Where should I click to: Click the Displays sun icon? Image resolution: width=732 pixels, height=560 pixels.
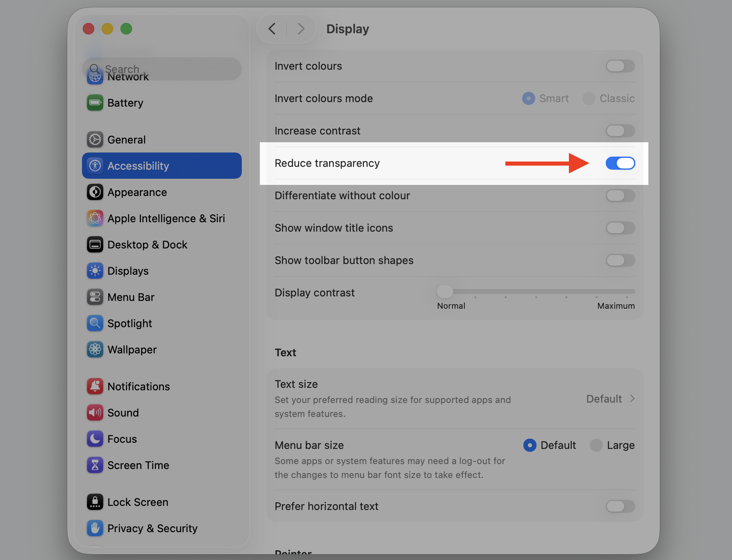click(x=95, y=271)
